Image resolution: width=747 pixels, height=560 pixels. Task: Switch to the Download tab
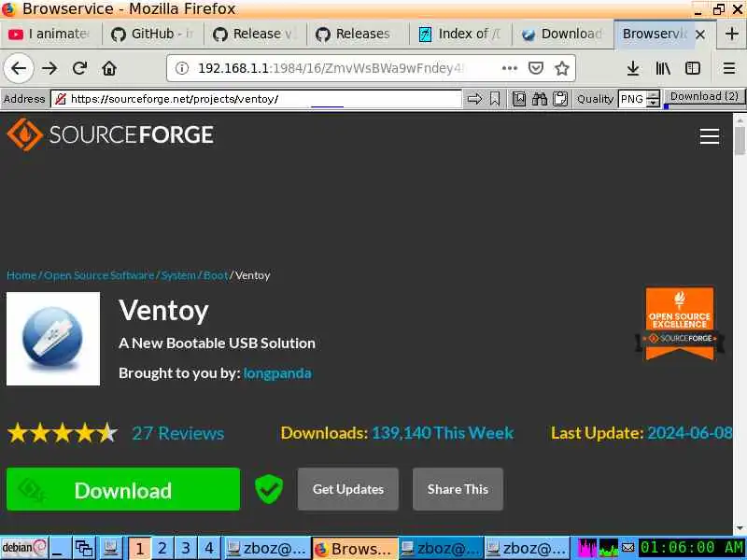563,34
